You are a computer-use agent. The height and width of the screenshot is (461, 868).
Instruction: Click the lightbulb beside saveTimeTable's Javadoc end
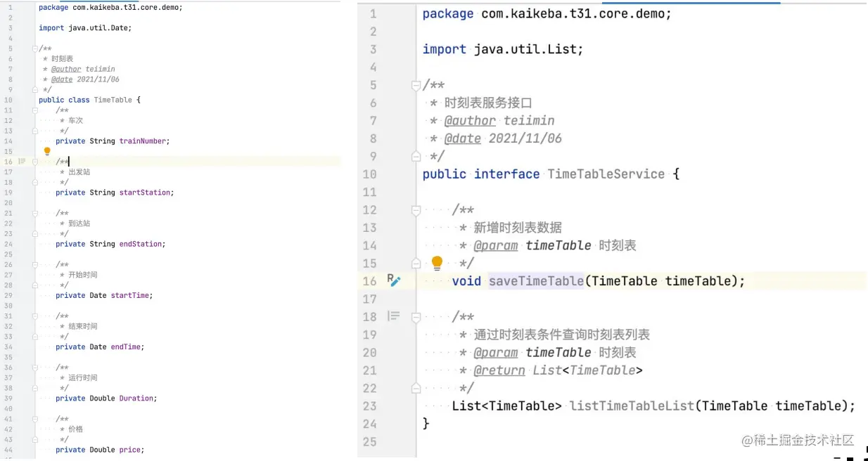437,263
